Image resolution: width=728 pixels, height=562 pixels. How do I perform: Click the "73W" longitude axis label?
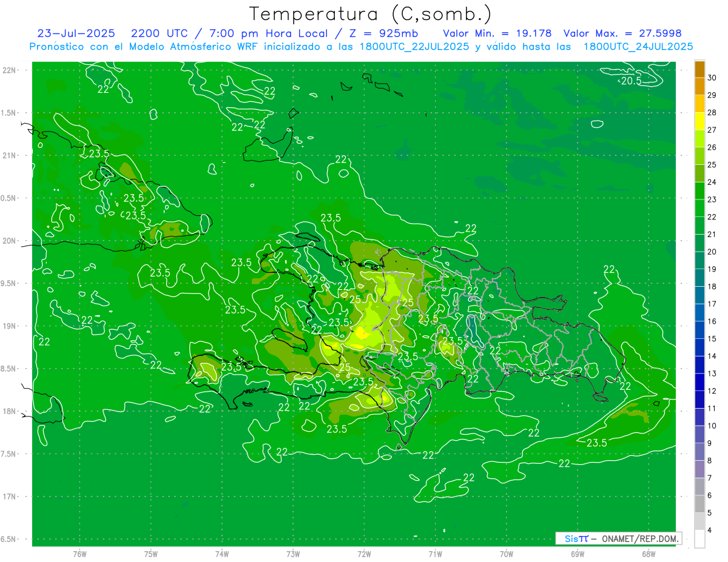(x=293, y=554)
